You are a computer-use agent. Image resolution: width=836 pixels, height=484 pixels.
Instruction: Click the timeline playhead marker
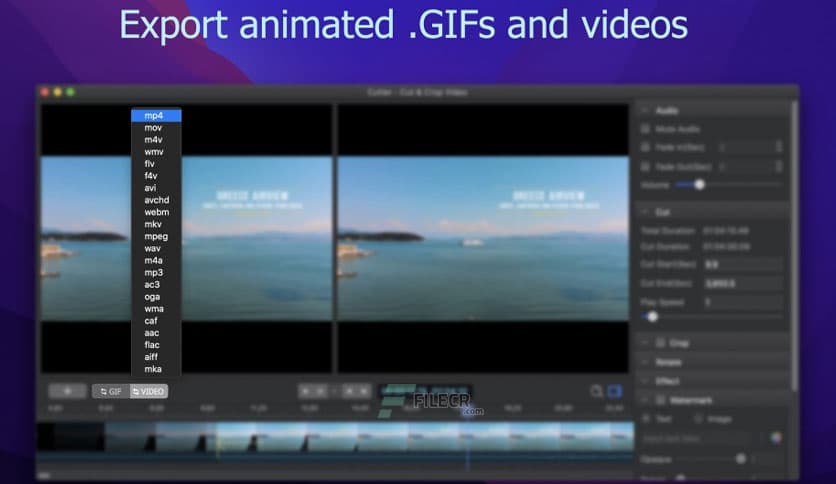(468, 412)
